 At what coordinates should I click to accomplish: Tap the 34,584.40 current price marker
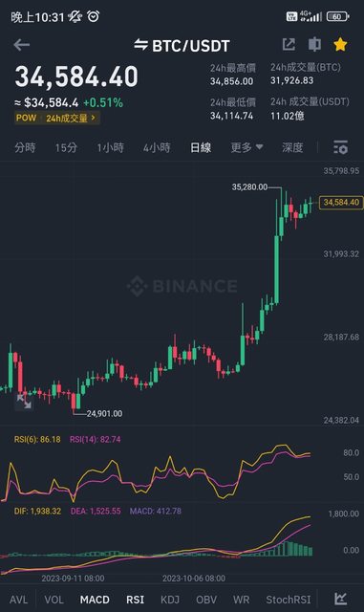[341, 202]
